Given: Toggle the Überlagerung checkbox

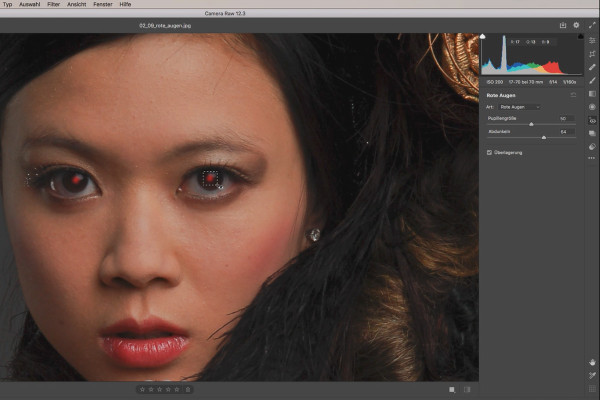Looking at the screenshot, I should point(489,152).
